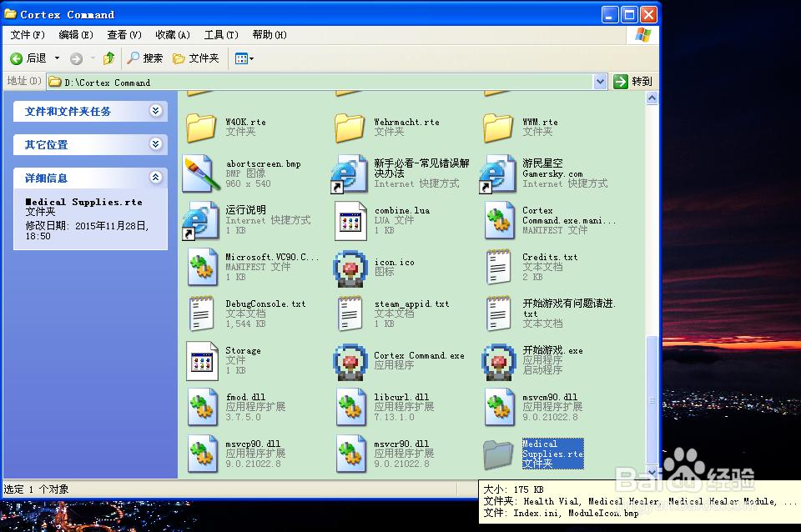Open the 工具(T) menu
The height and width of the screenshot is (532, 801).
pos(220,35)
